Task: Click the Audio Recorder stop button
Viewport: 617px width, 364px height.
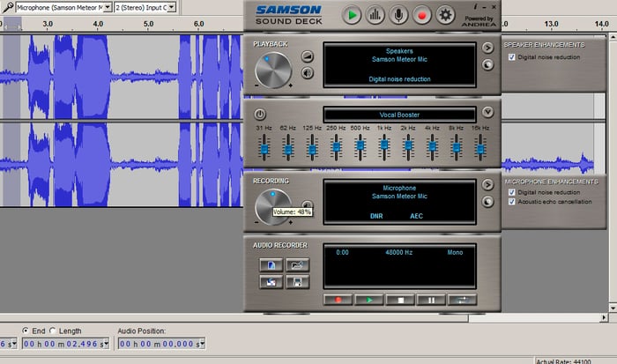Action: pyautogui.click(x=400, y=300)
